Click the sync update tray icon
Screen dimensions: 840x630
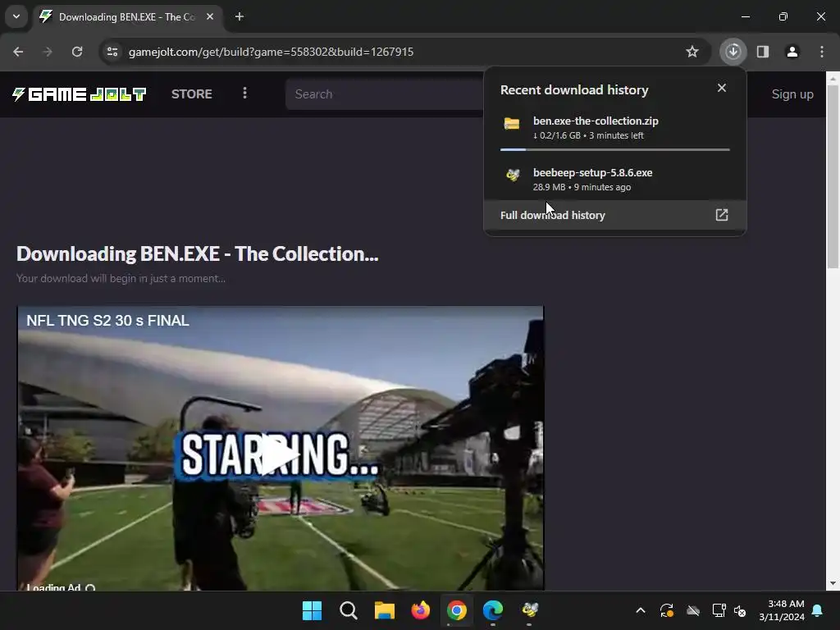pyautogui.click(x=667, y=610)
